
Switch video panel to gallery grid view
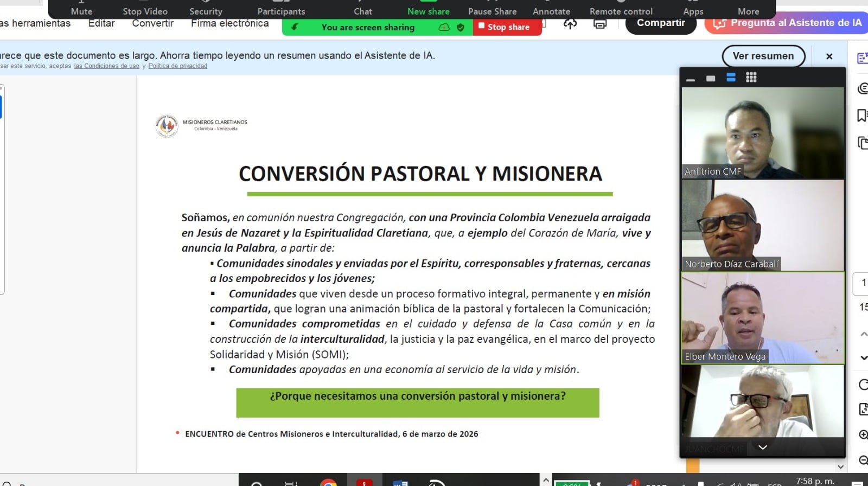[x=751, y=78]
